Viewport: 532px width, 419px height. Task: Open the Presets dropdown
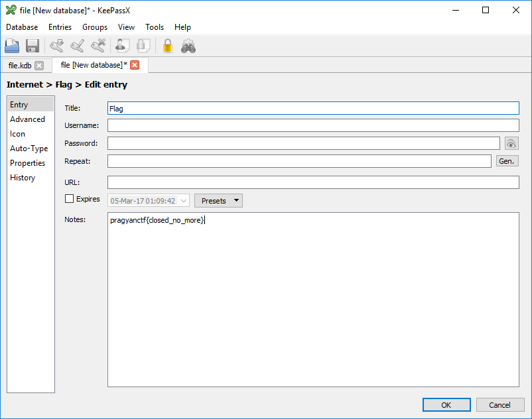click(x=218, y=201)
